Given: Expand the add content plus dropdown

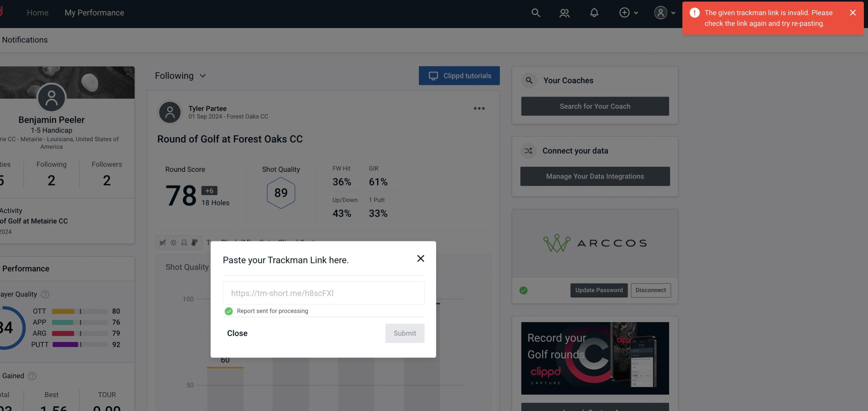Looking at the screenshot, I should pyautogui.click(x=629, y=12).
